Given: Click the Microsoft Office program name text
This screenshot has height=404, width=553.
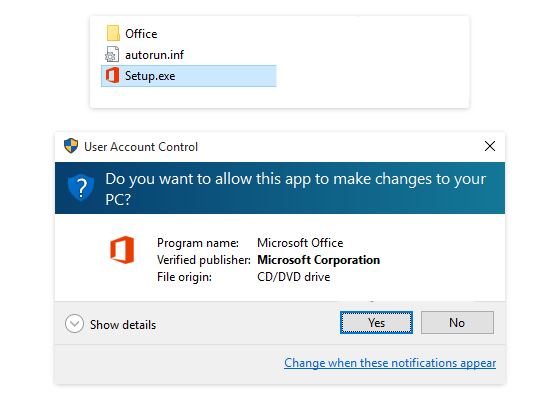Looking at the screenshot, I should click(300, 243).
